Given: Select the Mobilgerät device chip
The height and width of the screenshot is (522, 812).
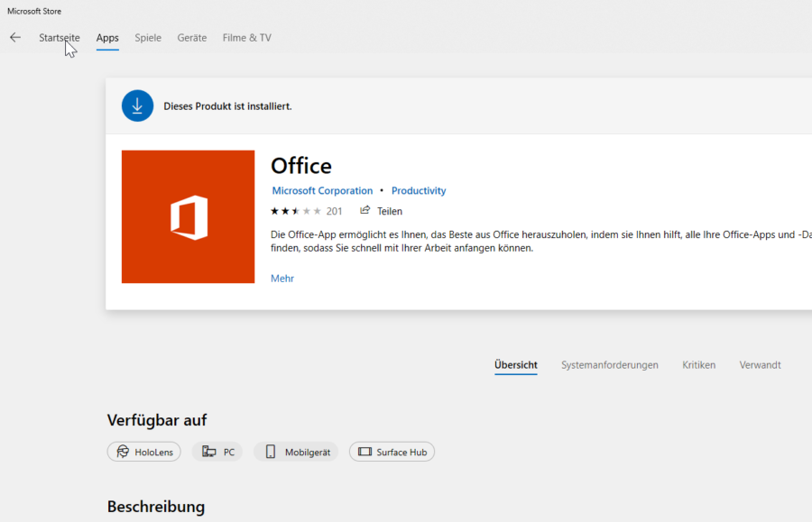Looking at the screenshot, I should pos(296,452).
